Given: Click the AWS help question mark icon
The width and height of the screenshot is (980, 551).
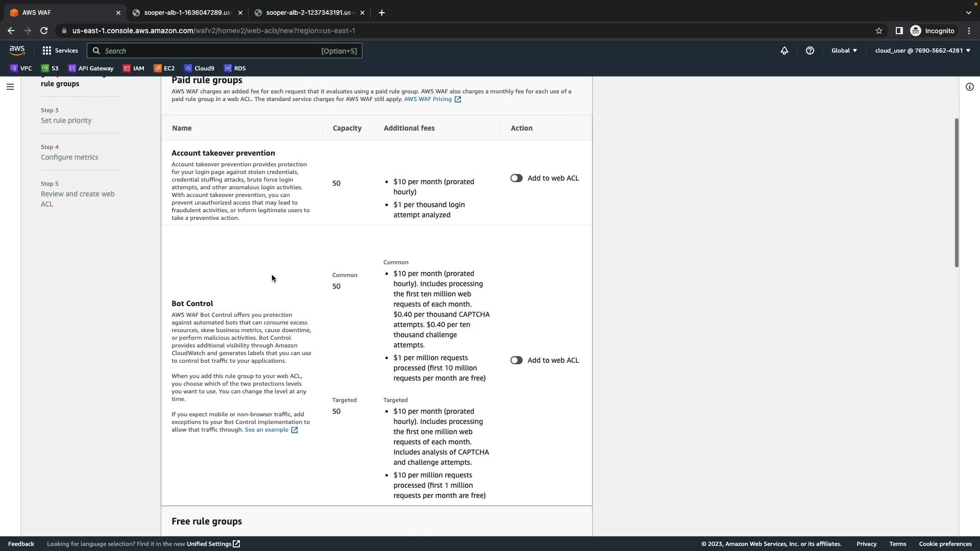Looking at the screenshot, I should pos(810,51).
